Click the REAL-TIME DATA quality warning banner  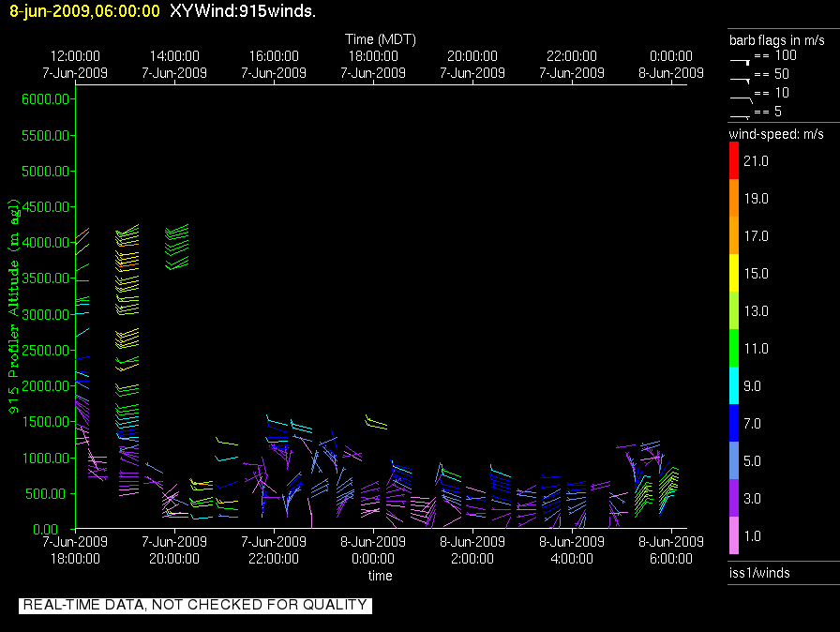tap(195, 605)
